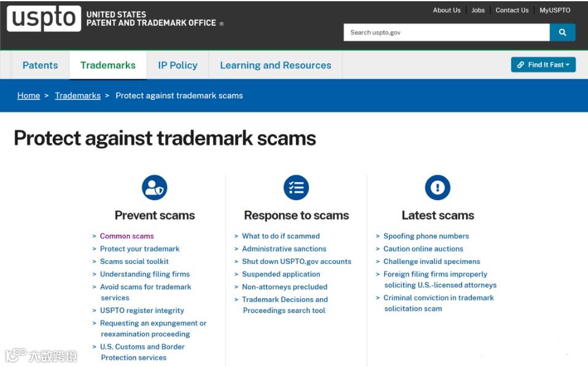588x367 pixels.
Task: Click the Prevent scams heading
Action: (x=155, y=215)
